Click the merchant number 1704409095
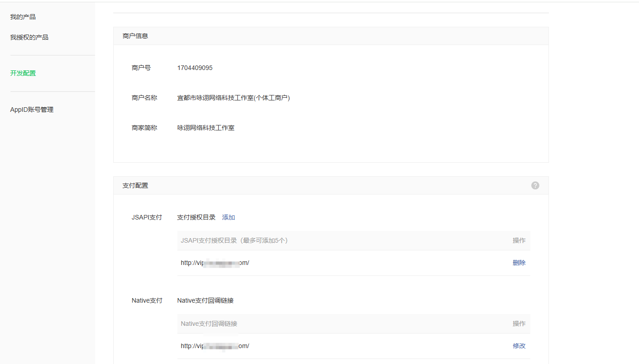 (x=195, y=68)
